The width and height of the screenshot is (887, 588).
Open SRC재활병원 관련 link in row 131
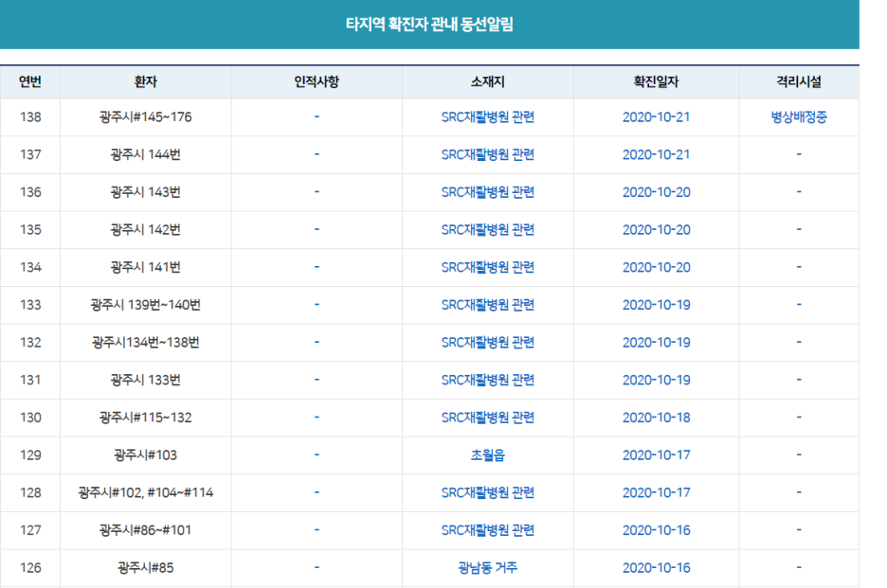[488, 380]
